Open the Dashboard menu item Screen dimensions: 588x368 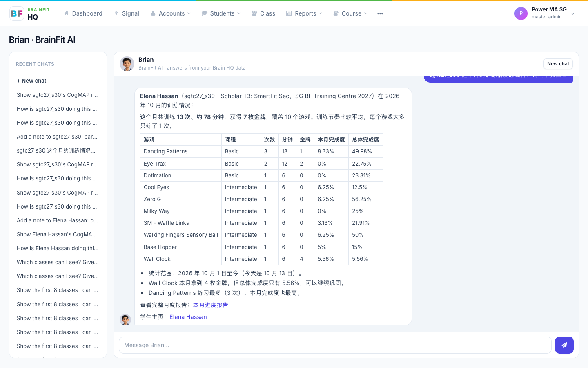[x=83, y=13]
